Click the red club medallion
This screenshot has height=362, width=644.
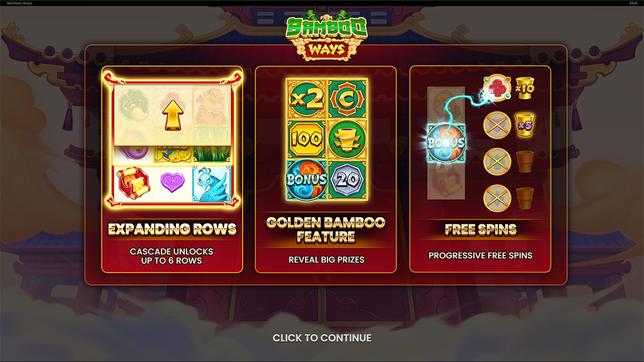tap(497, 88)
